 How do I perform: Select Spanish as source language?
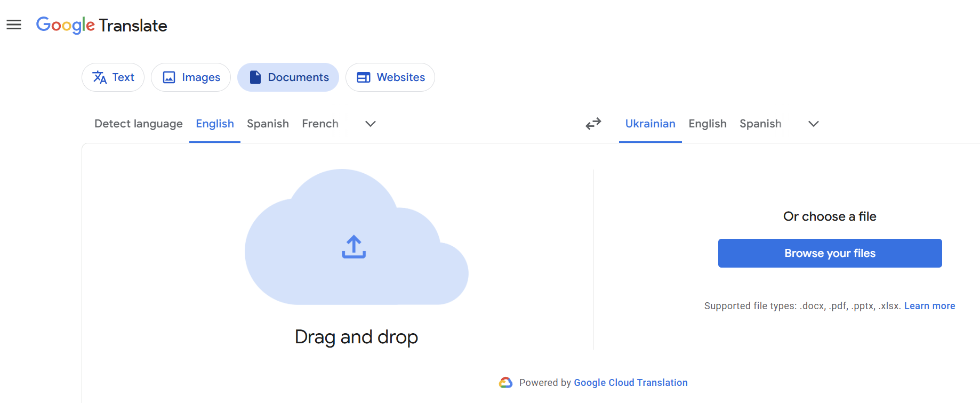268,124
